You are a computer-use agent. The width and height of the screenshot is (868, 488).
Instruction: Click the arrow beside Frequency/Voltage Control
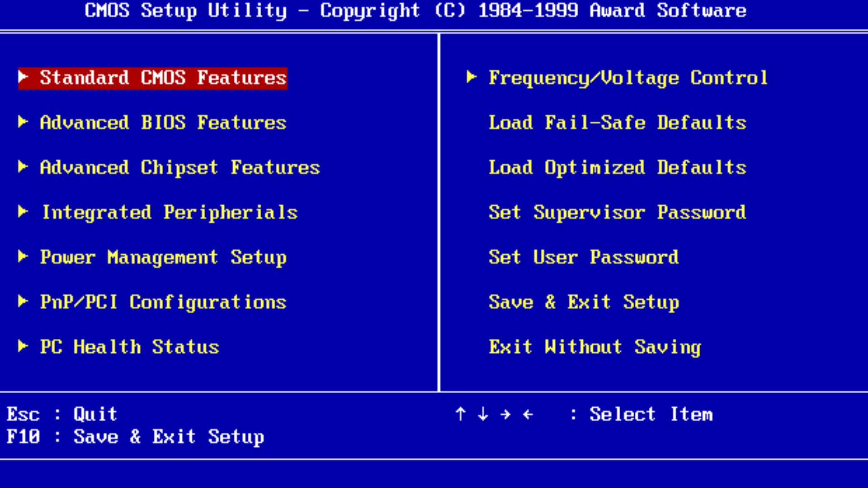point(472,77)
